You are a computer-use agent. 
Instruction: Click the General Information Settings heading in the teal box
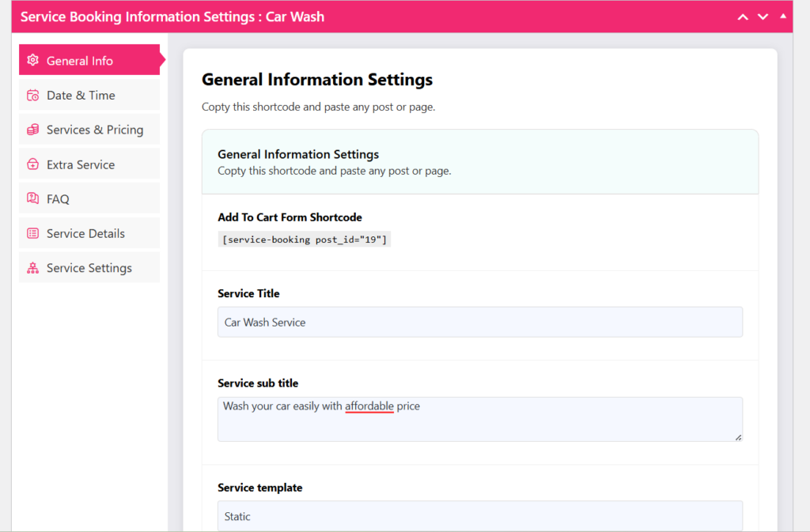tap(298, 154)
